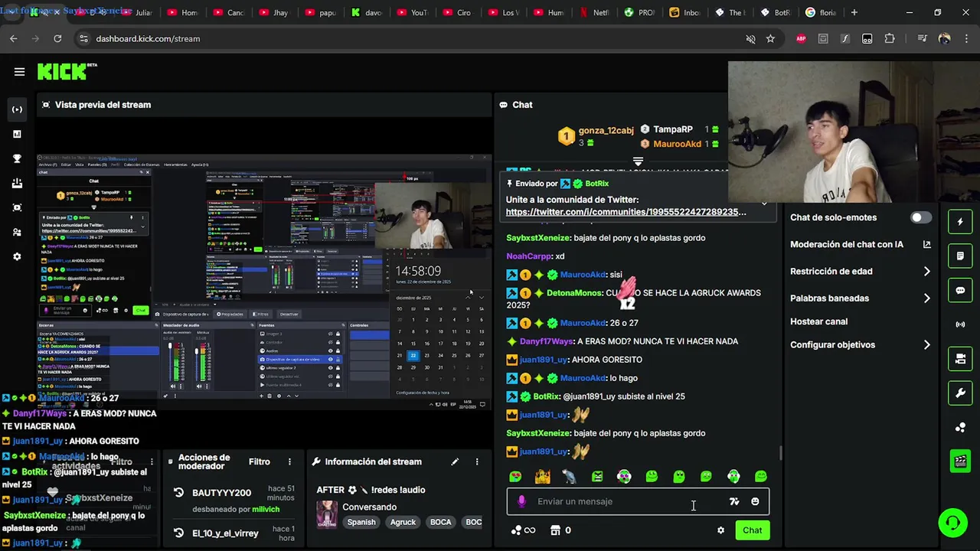This screenshot has height=551, width=980.
Task: Click El_10_y_el_virrey moderator action entry
Action: pyautogui.click(x=225, y=533)
